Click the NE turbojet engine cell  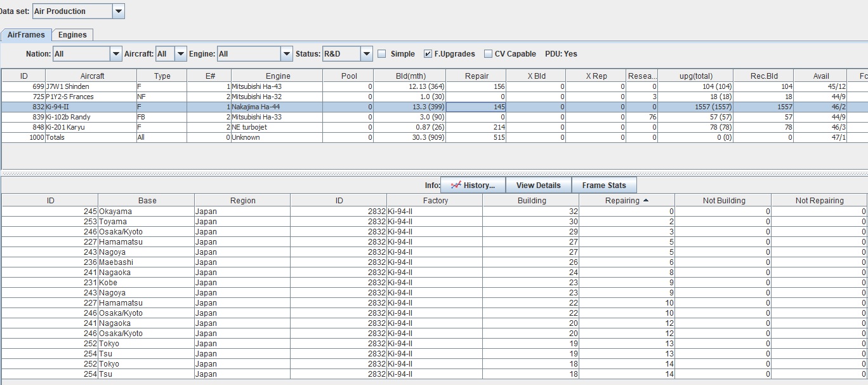(x=277, y=127)
